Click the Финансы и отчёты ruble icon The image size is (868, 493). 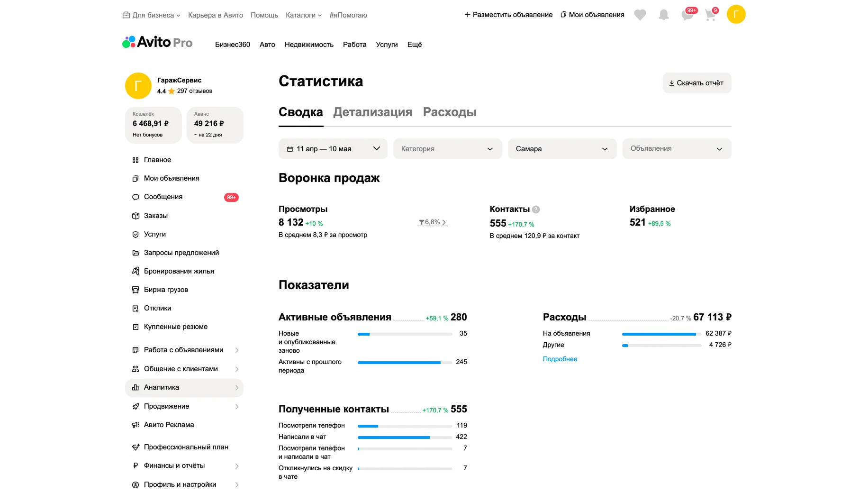coord(136,466)
